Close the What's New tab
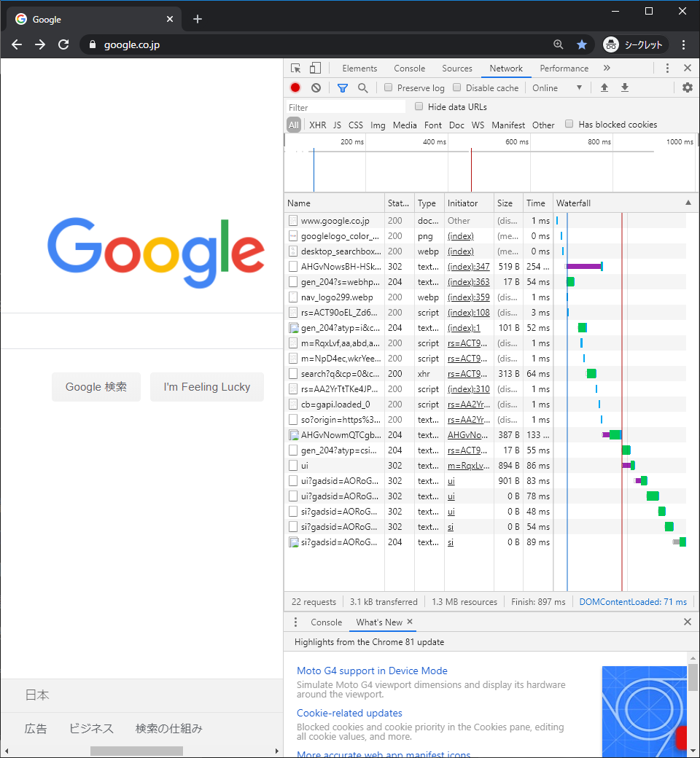Screen dimensions: 700x758 [410, 622]
